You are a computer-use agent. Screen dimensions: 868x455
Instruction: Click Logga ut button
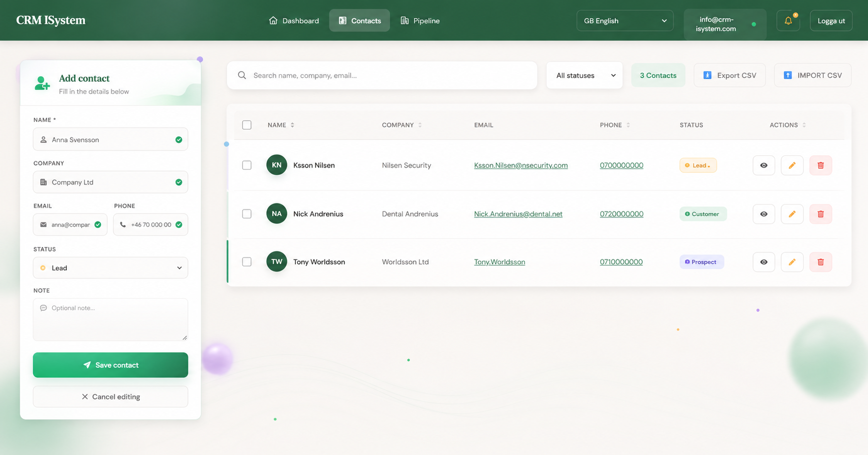(x=831, y=21)
